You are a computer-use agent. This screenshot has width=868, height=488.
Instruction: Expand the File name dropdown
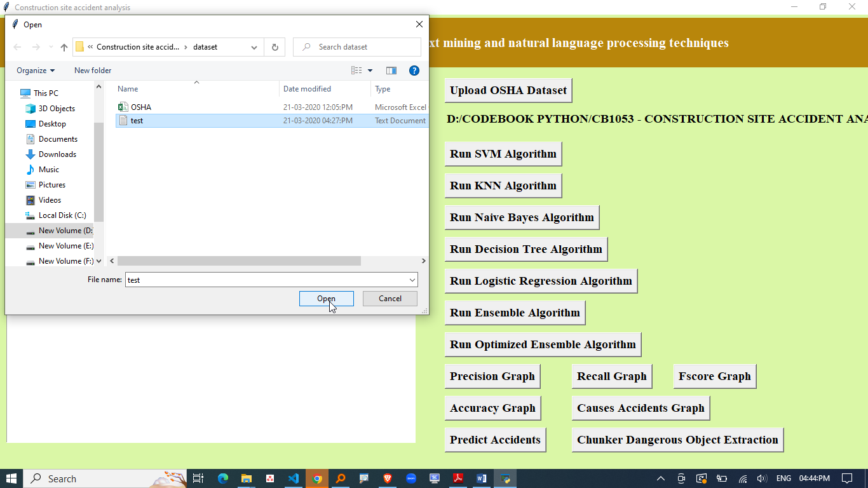click(x=413, y=280)
